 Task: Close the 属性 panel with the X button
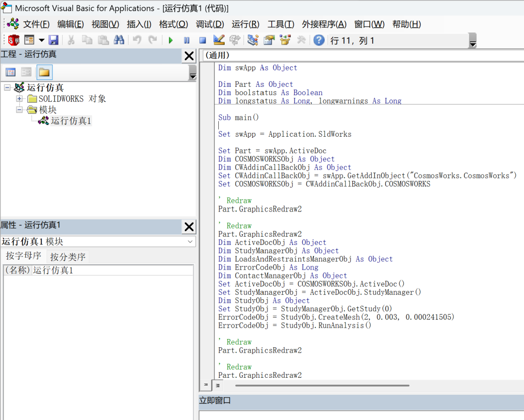(x=189, y=226)
